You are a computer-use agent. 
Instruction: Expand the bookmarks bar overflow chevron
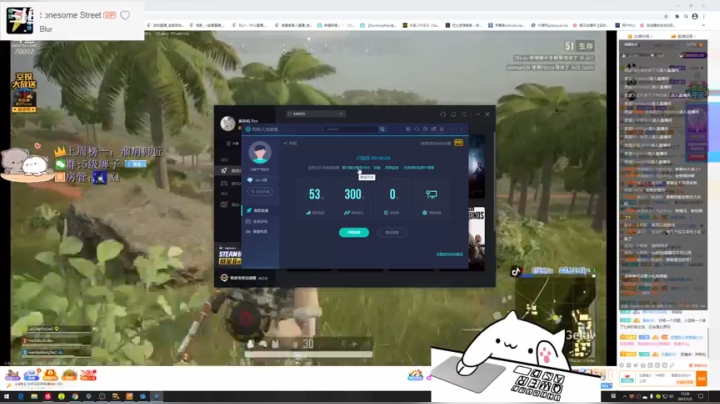tap(703, 25)
